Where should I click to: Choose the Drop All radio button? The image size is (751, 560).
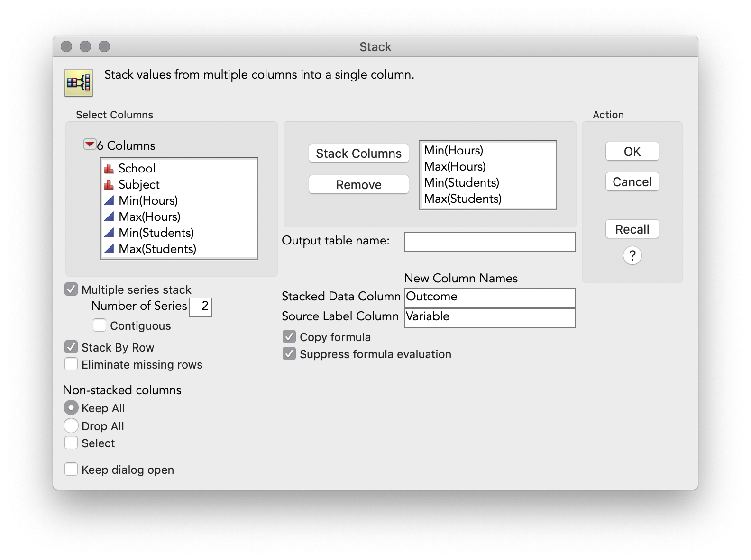(71, 426)
